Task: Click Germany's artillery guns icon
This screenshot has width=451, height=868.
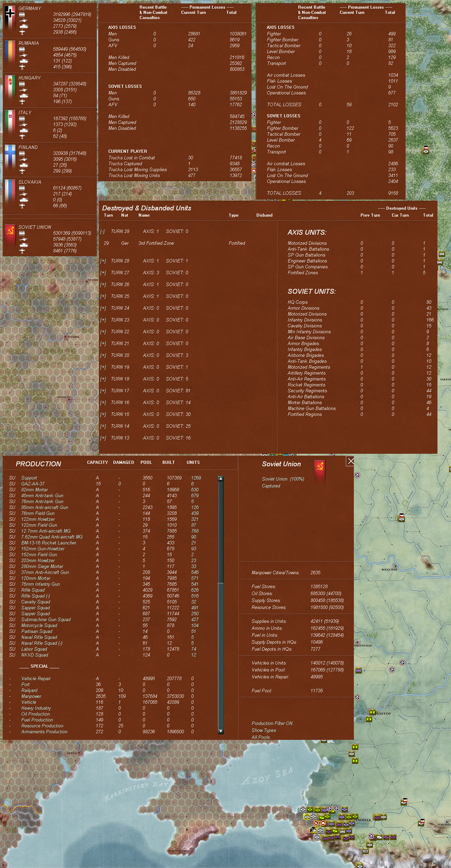Action: tap(23, 20)
